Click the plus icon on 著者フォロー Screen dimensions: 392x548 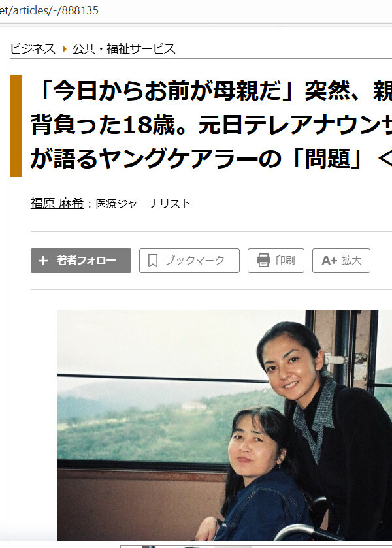pos(42,261)
